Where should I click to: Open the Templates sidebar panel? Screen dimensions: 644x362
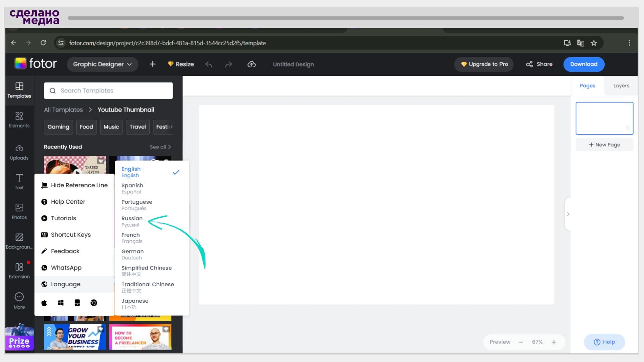(19, 90)
